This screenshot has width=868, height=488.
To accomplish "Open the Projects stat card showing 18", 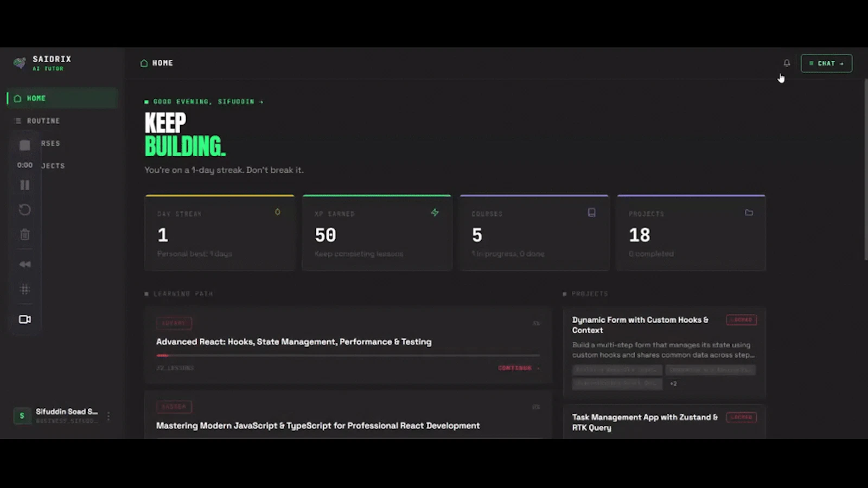I will (692, 233).
